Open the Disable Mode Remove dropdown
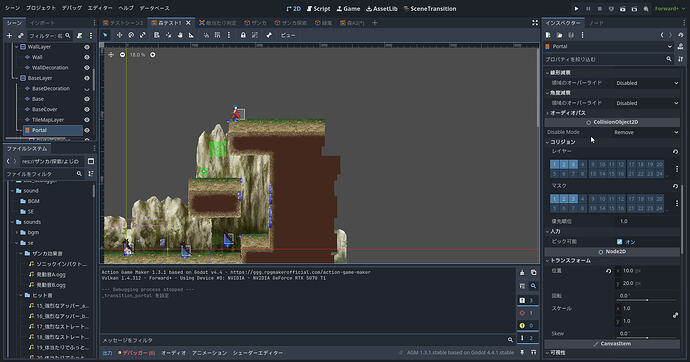 [x=646, y=132]
